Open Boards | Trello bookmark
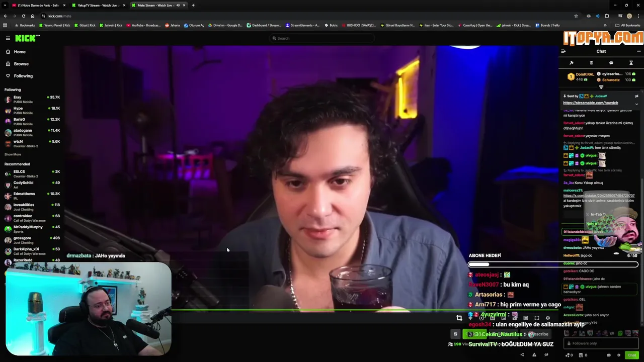644x362 pixels. pyautogui.click(x=547, y=25)
